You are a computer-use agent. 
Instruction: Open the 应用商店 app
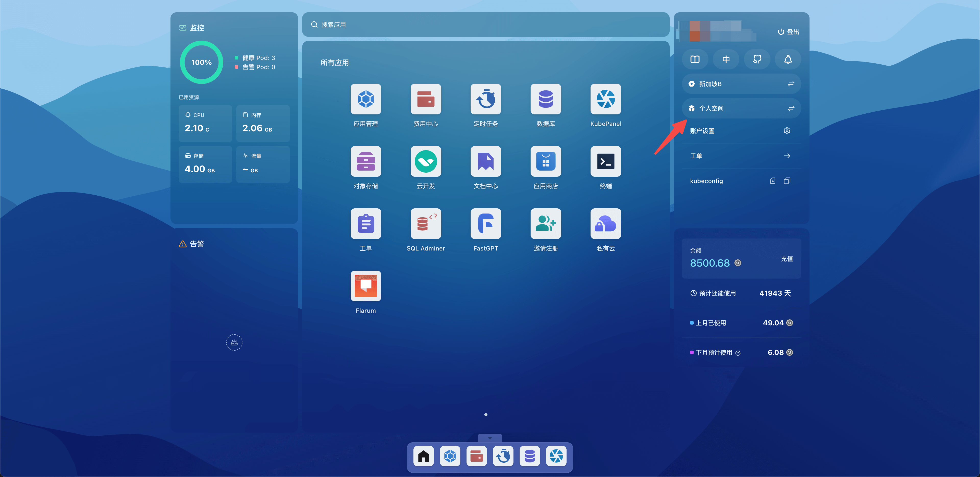click(546, 161)
